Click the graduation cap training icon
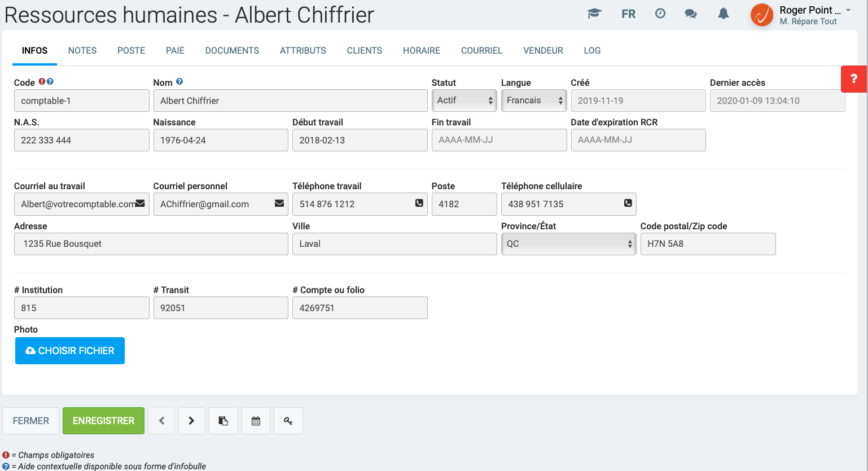The width and height of the screenshot is (868, 471). click(594, 14)
